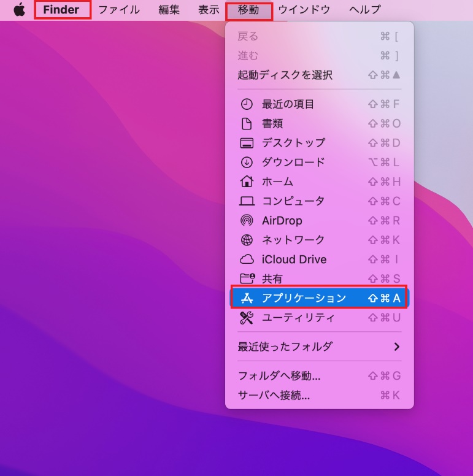Open the ファイル menu
The width and height of the screenshot is (473, 476).
click(119, 9)
